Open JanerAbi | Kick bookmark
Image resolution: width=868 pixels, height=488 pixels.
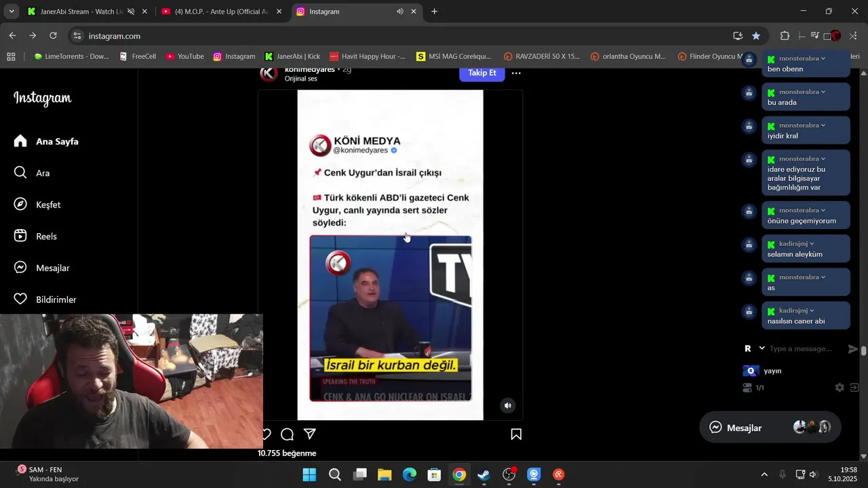[292, 56]
